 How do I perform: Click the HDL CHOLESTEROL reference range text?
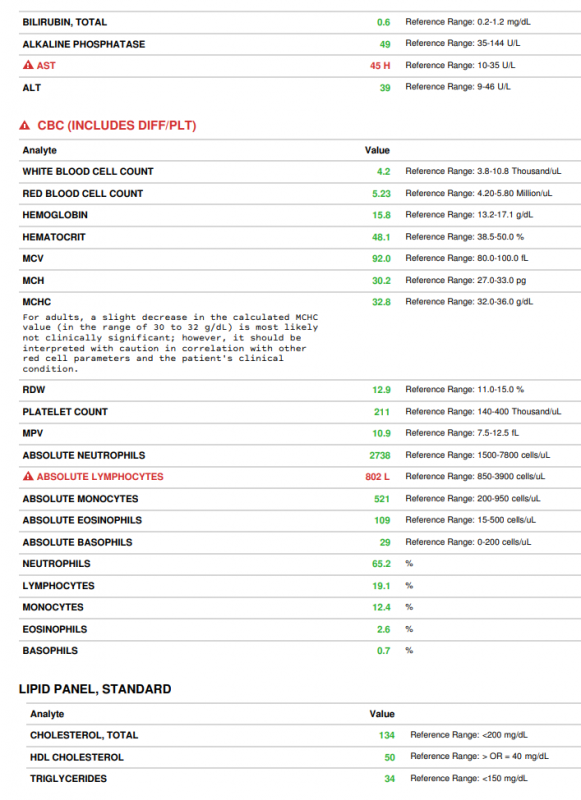coord(479,757)
